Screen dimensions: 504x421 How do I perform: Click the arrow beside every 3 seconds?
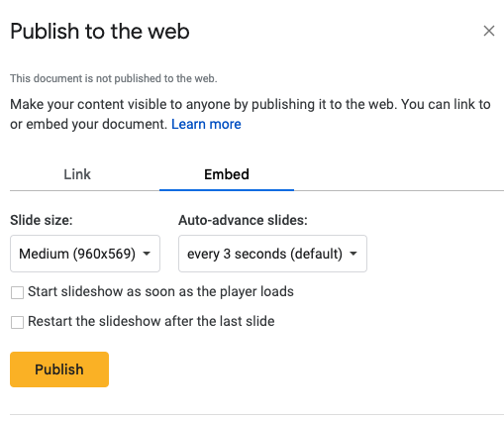point(353,254)
